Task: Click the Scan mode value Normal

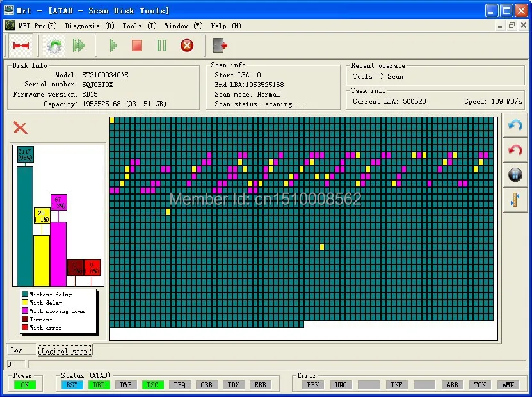Action: pos(268,94)
